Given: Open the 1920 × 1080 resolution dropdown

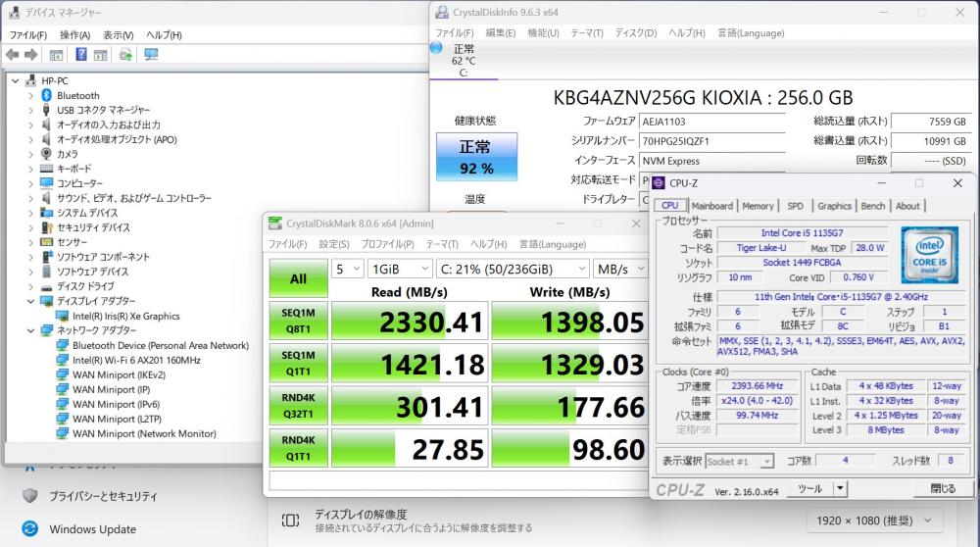Looking at the screenshot, I should (x=872, y=521).
